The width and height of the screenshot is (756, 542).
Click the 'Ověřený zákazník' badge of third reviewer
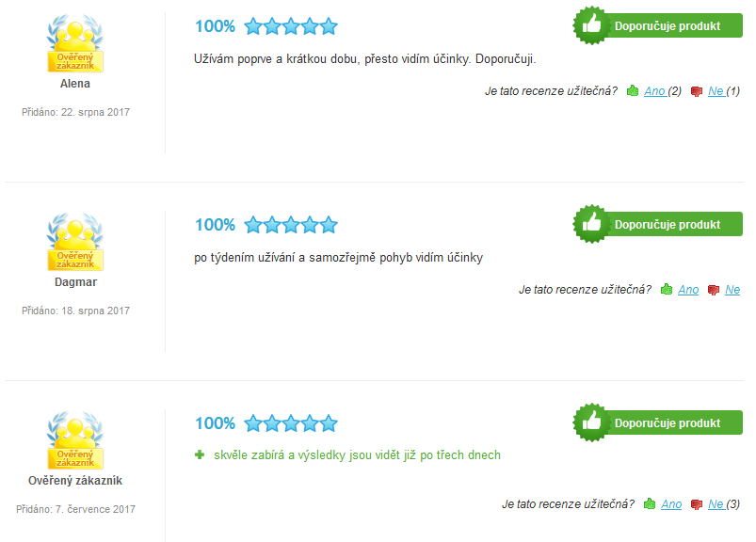(x=75, y=440)
